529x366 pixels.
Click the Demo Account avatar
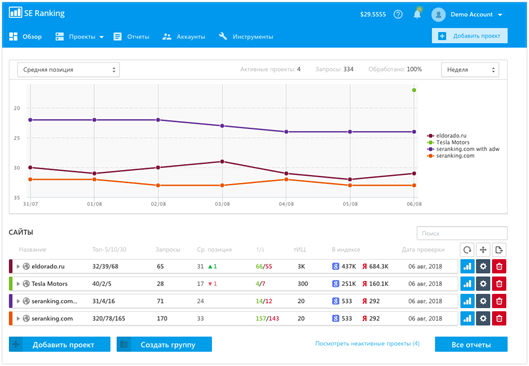coord(438,15)
